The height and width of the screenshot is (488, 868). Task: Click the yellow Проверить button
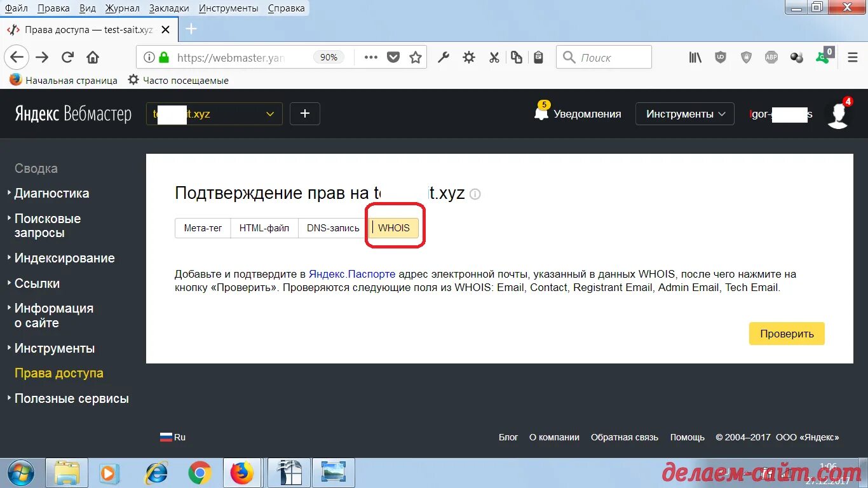pyautogui.click(x=787, y=334)
